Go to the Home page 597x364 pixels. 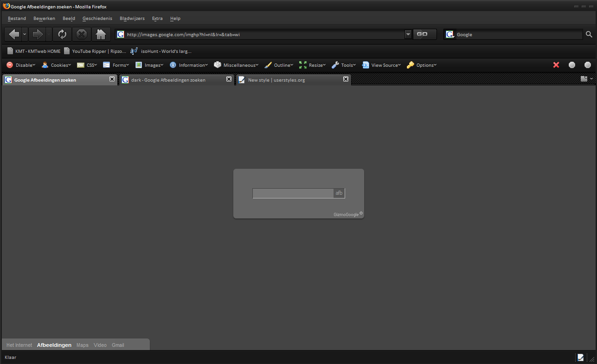coord(101,34)
